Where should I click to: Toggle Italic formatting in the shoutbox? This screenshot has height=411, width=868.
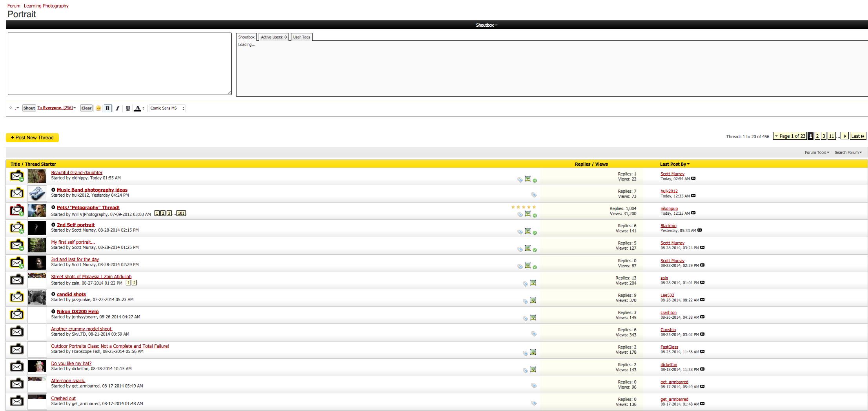[x=117, y=108]
